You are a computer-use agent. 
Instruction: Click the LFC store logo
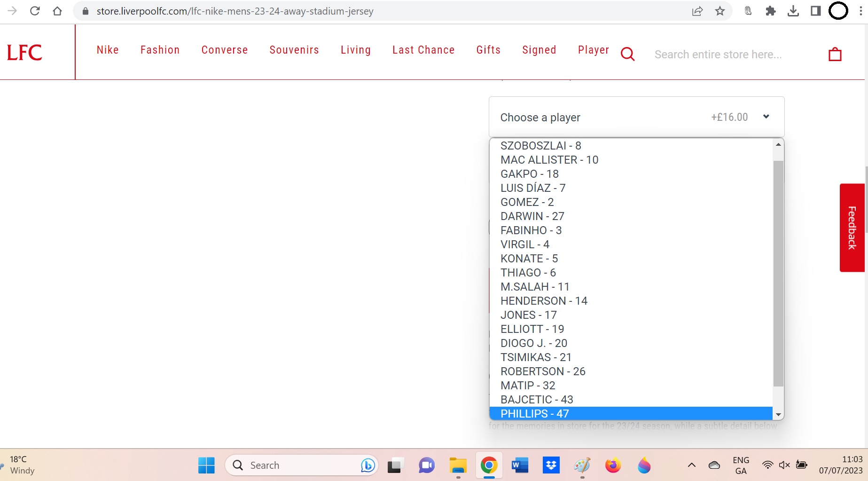24,53
